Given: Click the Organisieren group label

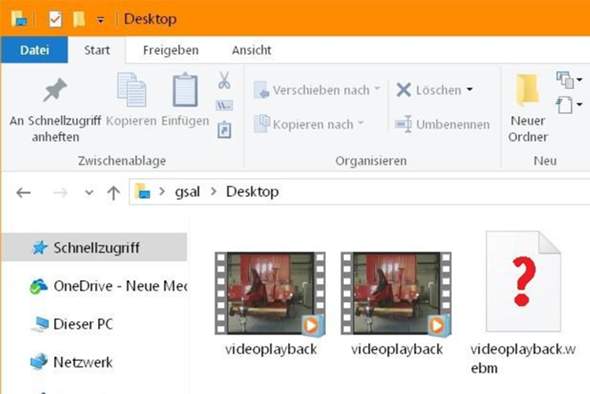Looking at the screenshot, I should [371, 161].
